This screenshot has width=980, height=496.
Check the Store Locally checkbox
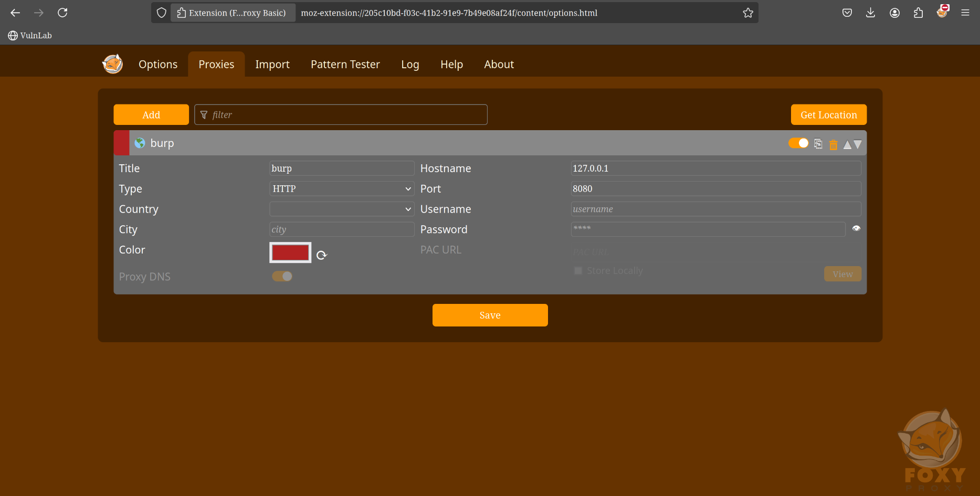[x=578, y=271]
